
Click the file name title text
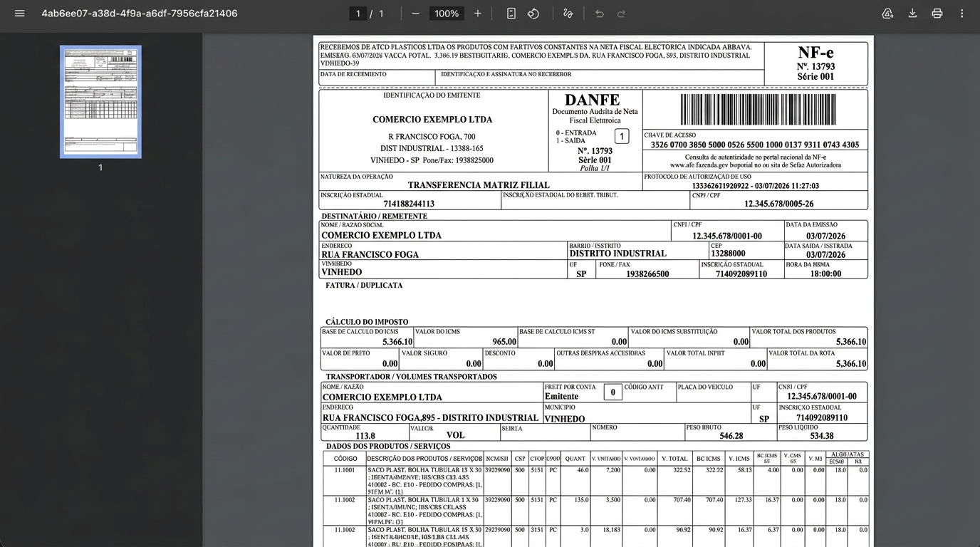pyautogui.click(x=140, y=14)
